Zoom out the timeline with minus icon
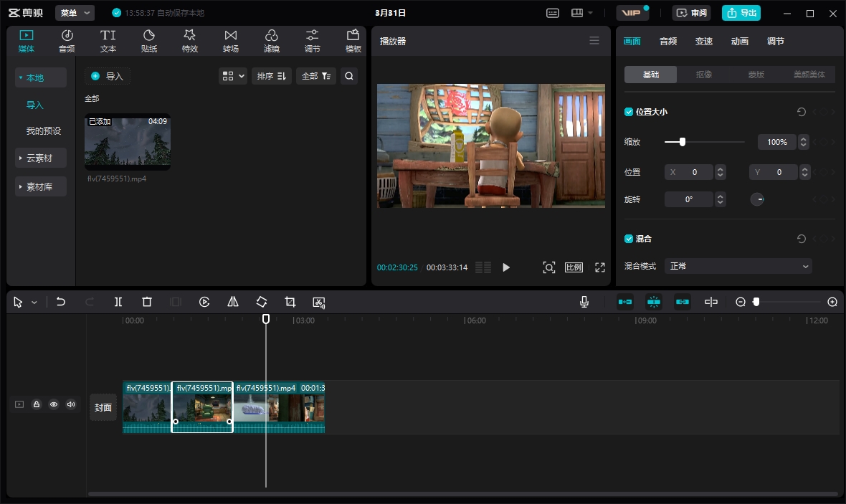The image size is (846, 504). [x=741, y=302]
